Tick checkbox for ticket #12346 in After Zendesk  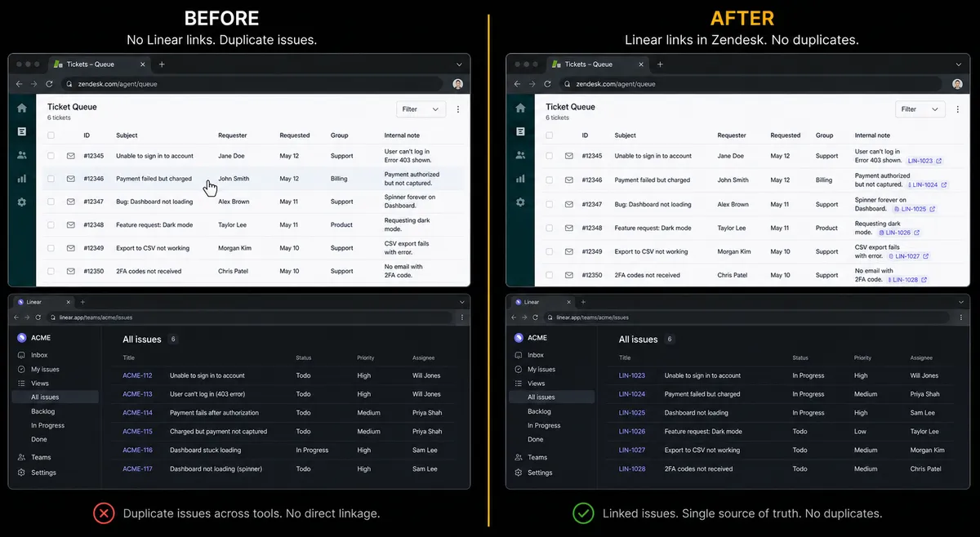pos(550,180)
